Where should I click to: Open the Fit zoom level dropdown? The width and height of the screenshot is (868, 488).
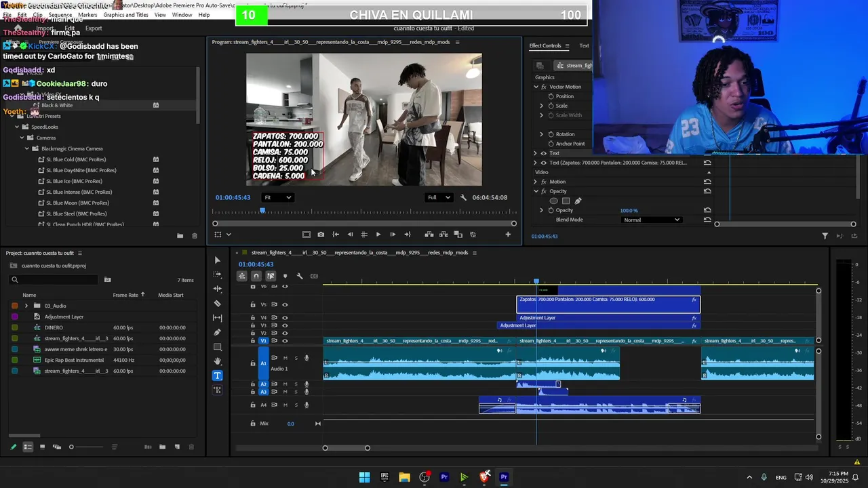pyautogui.click(x=277, y=197)
